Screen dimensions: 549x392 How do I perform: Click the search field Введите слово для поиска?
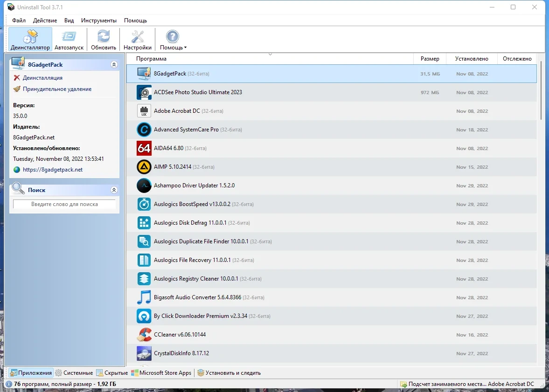(x=64, y=204)
